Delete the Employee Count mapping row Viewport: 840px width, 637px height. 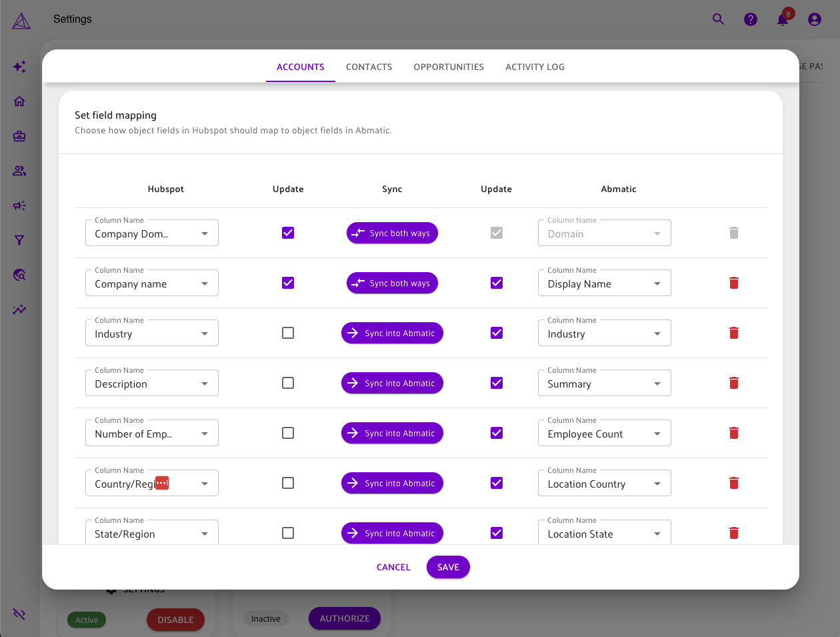(x=733, y=433)
